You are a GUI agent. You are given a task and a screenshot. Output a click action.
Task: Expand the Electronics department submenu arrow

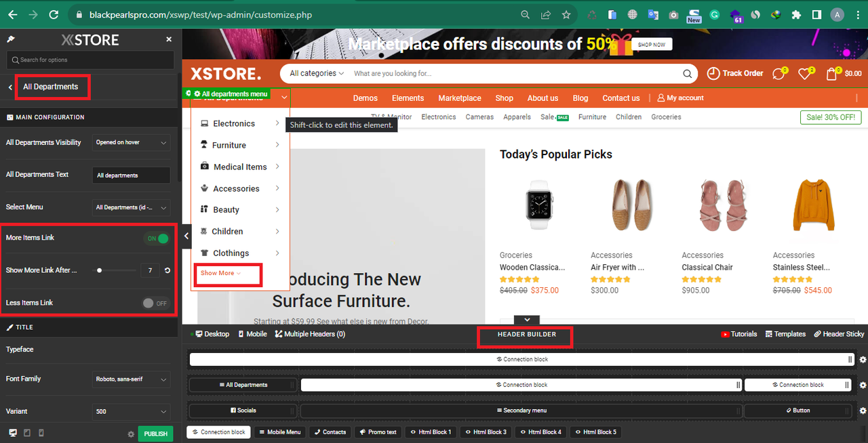pos(277,123)
